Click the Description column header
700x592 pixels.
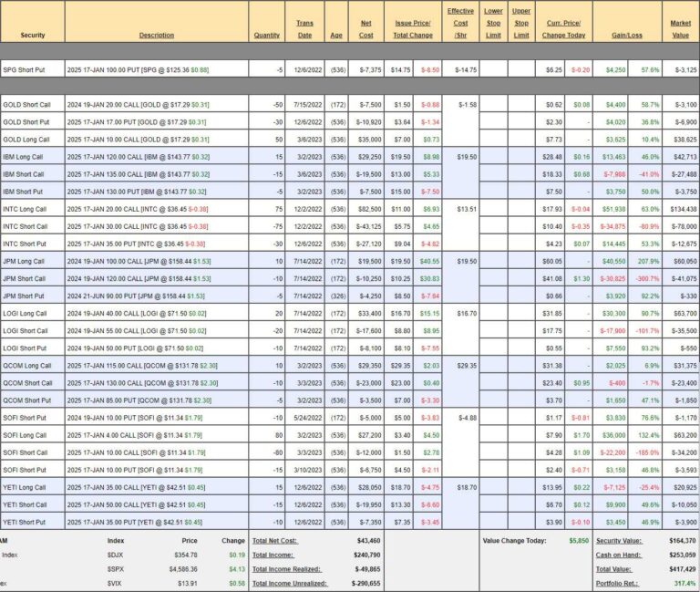point(156,36)
